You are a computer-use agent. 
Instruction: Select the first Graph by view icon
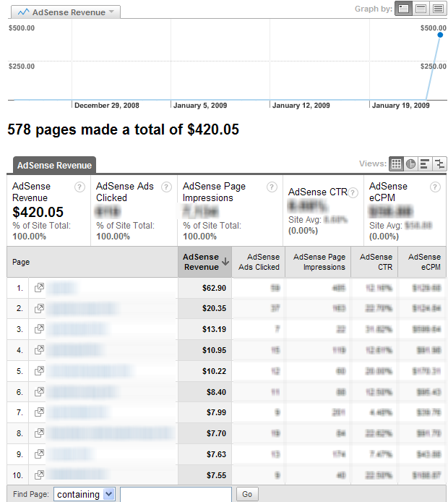(x=403, y=9)
